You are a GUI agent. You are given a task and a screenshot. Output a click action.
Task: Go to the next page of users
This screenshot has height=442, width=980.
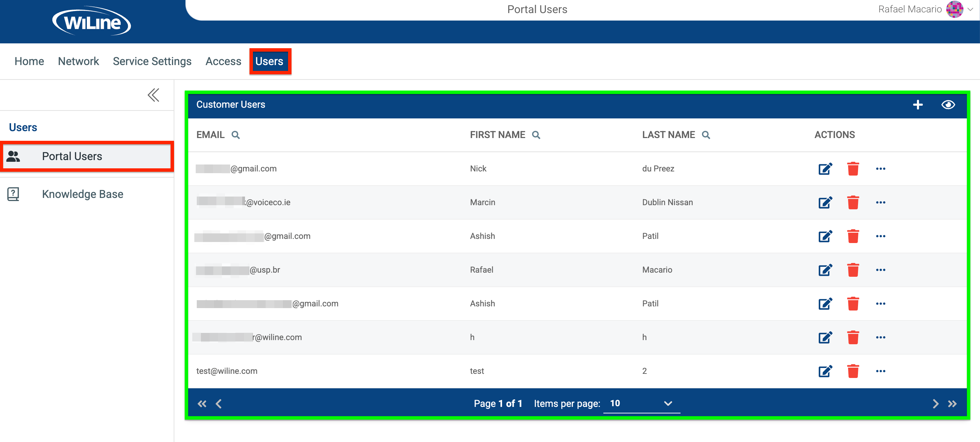coord(936,403)
